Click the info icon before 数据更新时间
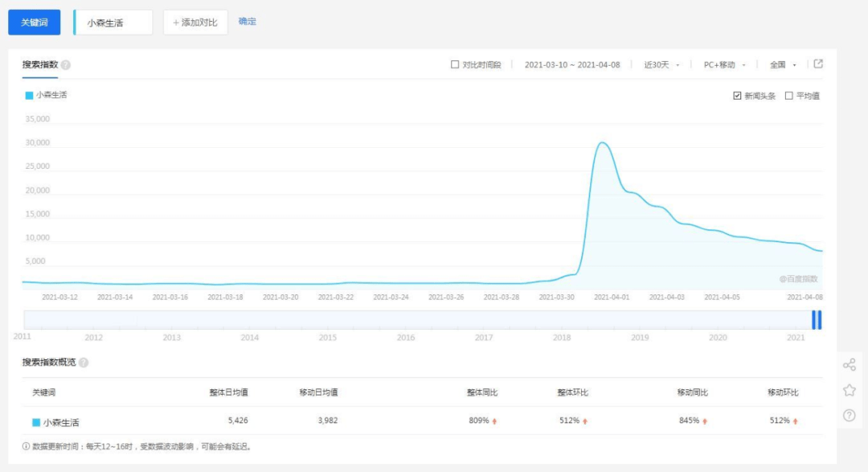Image resolution: width=868 pixels, height=472 pixels. 27,446
